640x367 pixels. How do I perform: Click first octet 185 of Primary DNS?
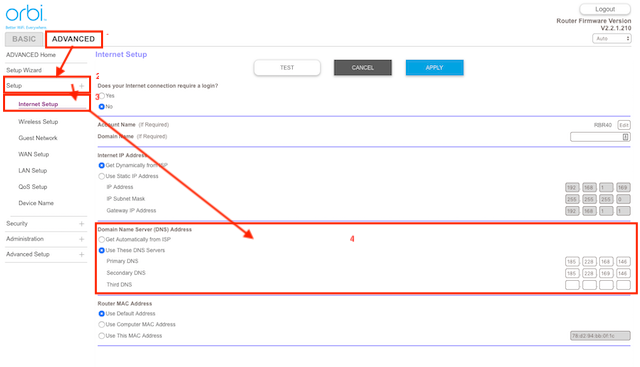572,262
